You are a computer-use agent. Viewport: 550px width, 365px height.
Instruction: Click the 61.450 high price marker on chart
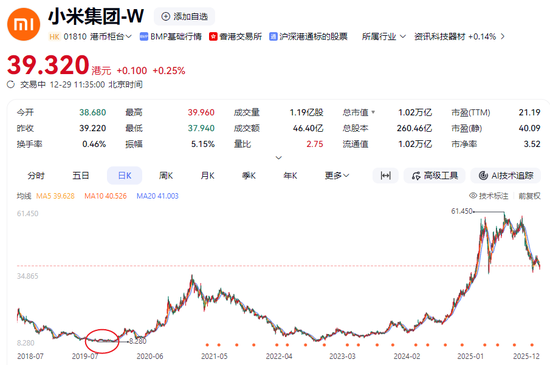pyautogui.click(x=462, y=211)
